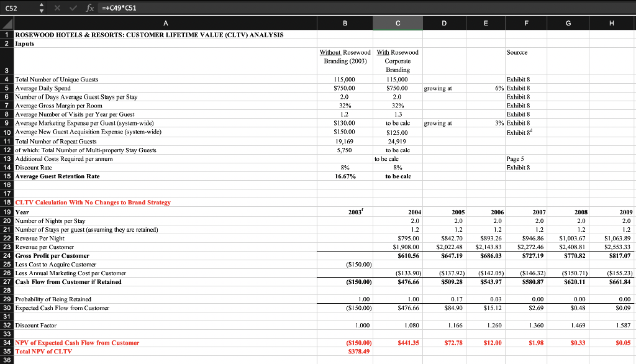Select column D header
The height and width of the screenshot is (364, 636).
(x=444, y=23)
